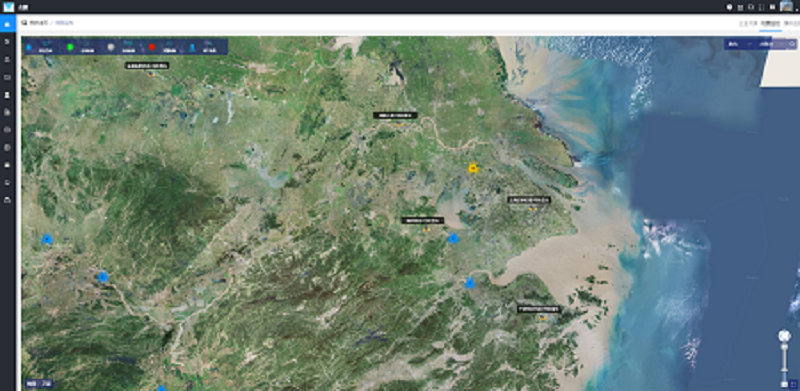Toggle the gray dot status filter
This screenshot has height=391, width=800.
click(x=111, y=47)
